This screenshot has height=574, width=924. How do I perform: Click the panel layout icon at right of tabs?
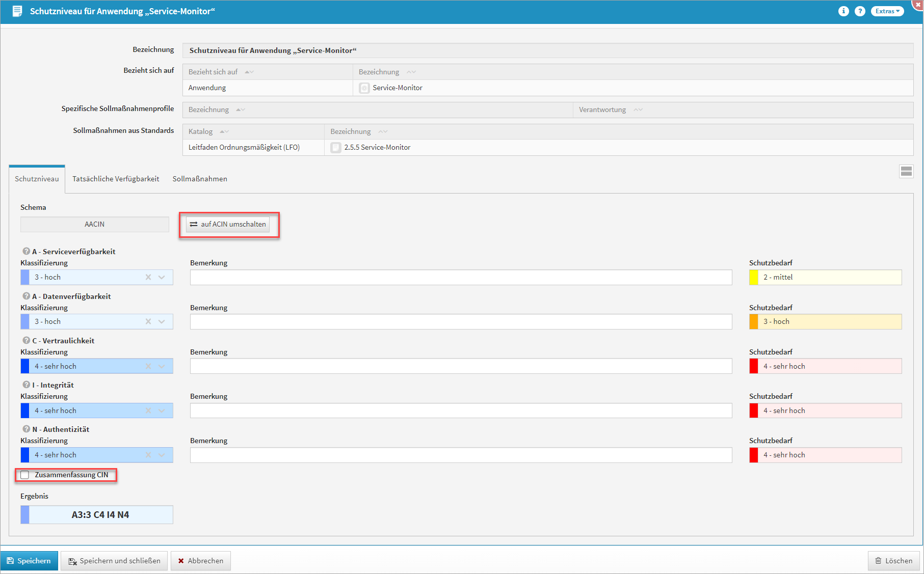[x=906, y=171]
